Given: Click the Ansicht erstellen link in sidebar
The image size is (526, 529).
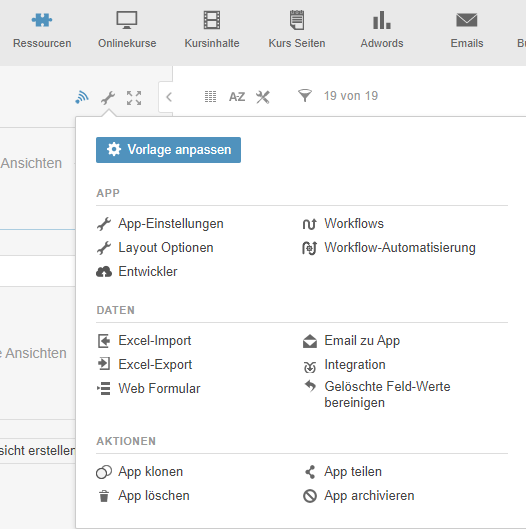Looking at the screenshot, I should pyautogui.click(x=37, y=450).
